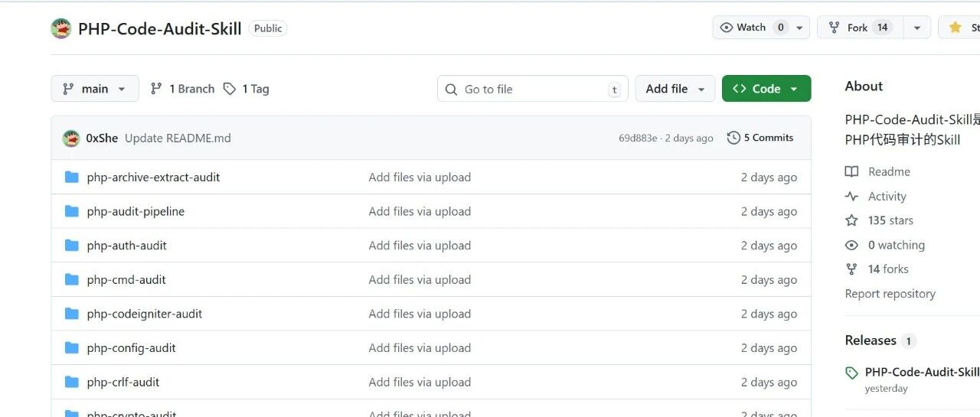Expand the Fork options dropdown arrow

[917, 28]
